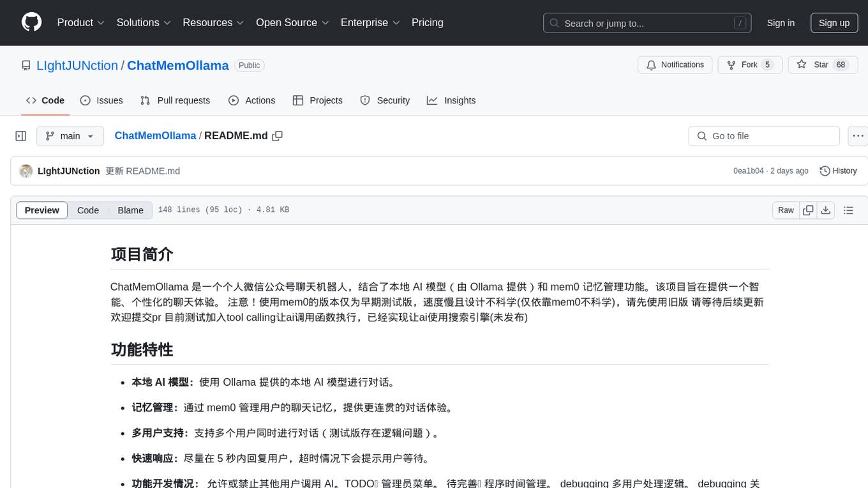Copy the README.md file path
868x488 pixels.
[x=277, y=135]
